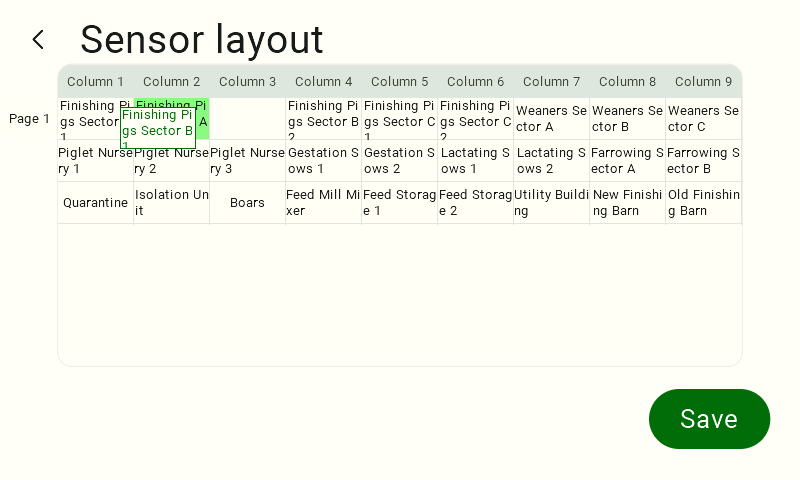Select the Column 1 header
This screenshot has height=480, width=800.
[95, 82]
